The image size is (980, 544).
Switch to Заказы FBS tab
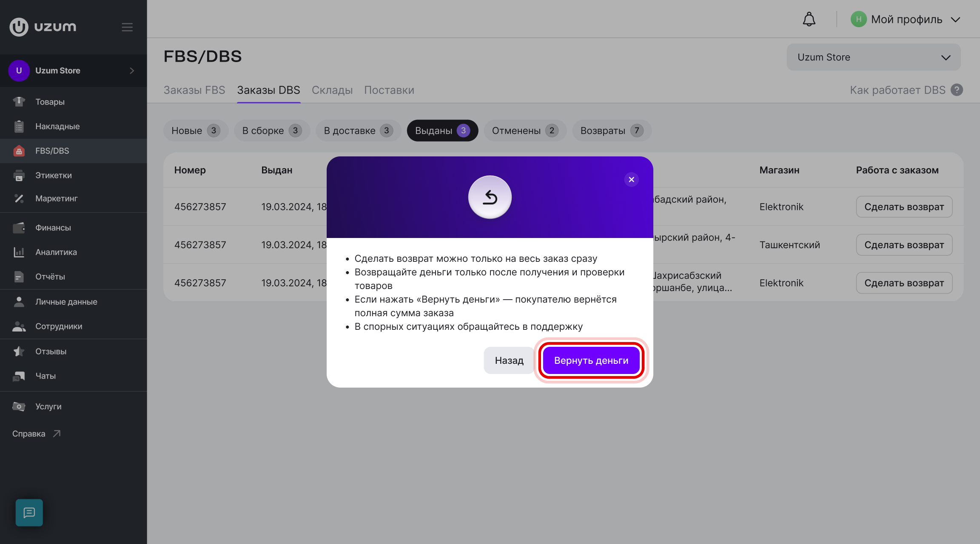pyautogui.click(x=194, y=90)
